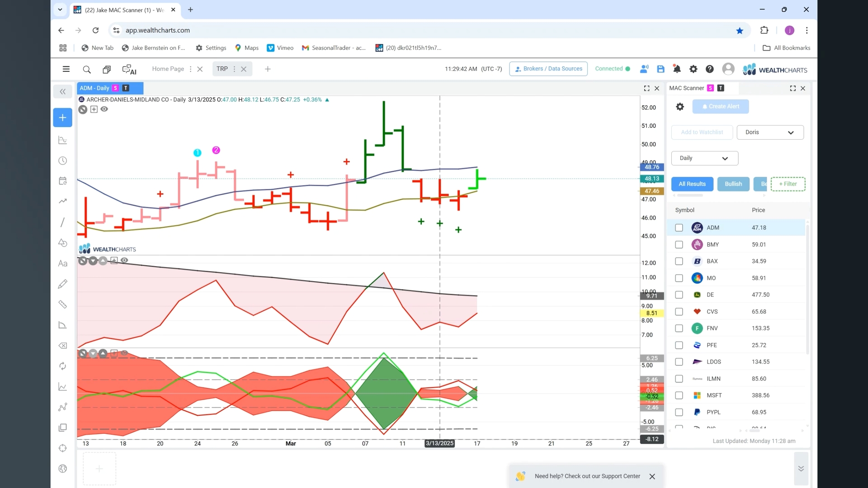Check the DE row checkbox
The height and width of the screenshot is (488, 868).
[679, 295]
